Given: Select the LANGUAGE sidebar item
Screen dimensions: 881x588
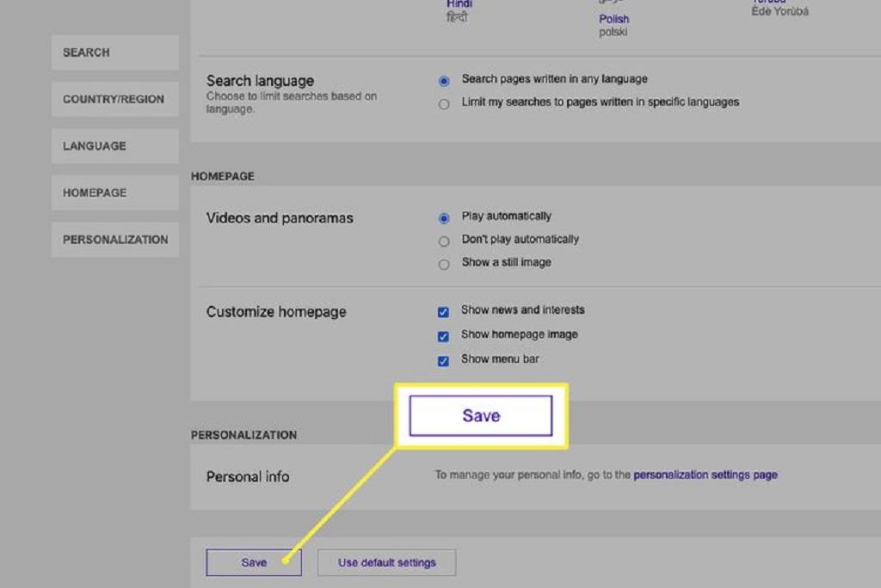Looking at the screenshot, I should (x=114, y=146).
